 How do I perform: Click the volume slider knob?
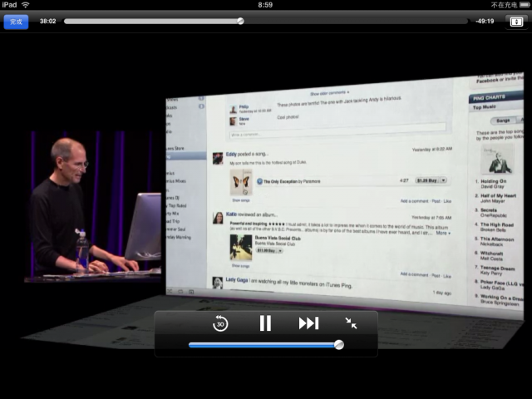(x=338, y=345)
